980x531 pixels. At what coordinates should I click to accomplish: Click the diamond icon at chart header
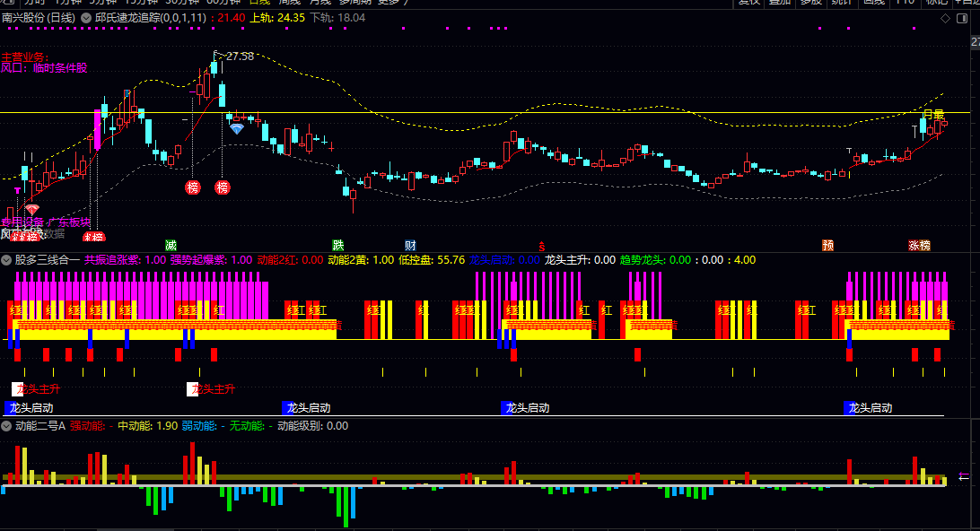(946, 18)
